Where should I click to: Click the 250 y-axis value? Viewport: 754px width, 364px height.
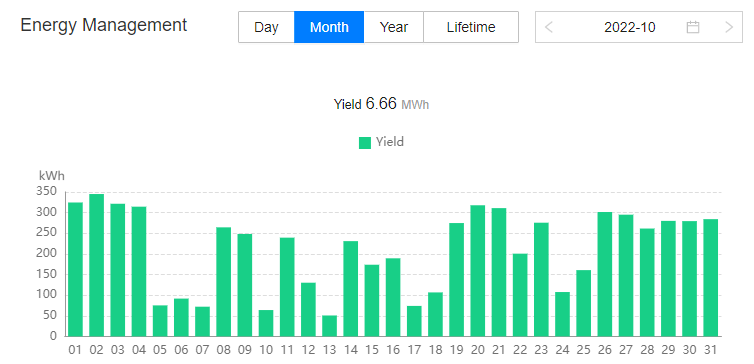[x=46, y=233]
